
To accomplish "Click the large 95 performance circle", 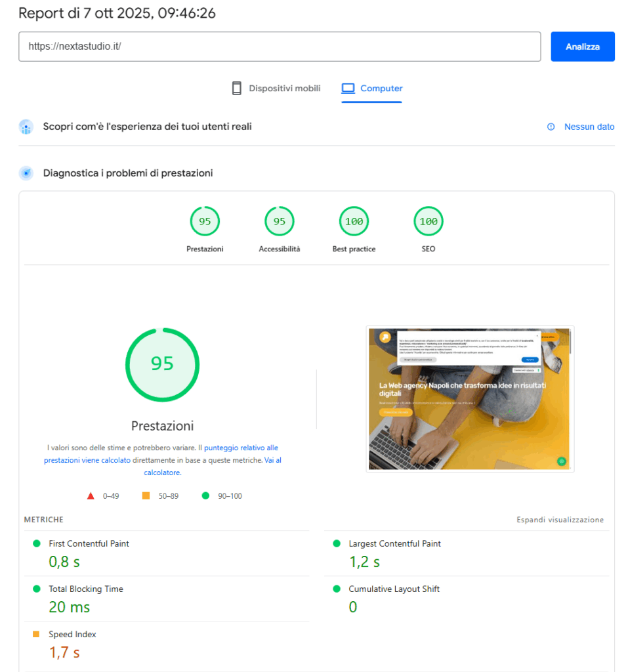I will [x=162, y=364].
